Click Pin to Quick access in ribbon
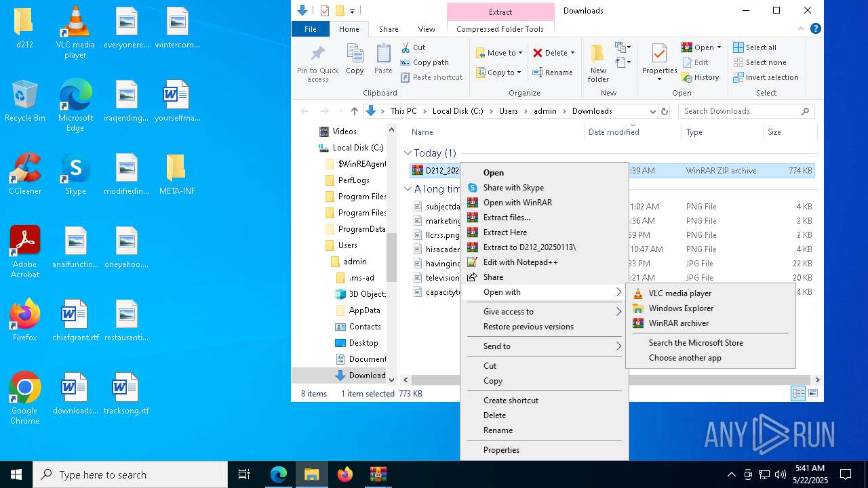The width and height of the screenshot is (868, 488). click(x=317, y=64)
